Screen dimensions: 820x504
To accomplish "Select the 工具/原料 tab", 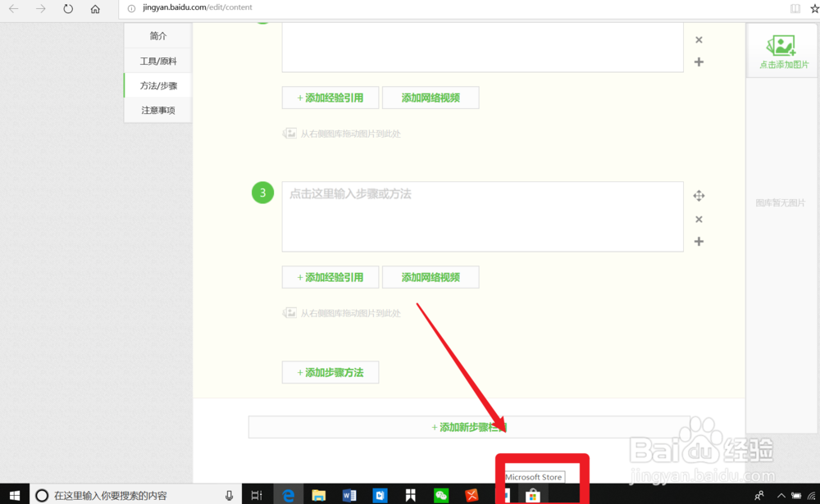I will click(158, 61).
